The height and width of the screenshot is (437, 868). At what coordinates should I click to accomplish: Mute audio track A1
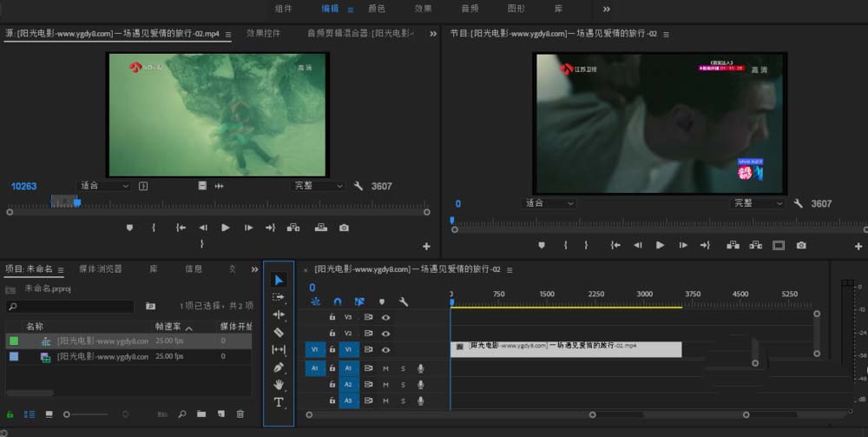385,368
